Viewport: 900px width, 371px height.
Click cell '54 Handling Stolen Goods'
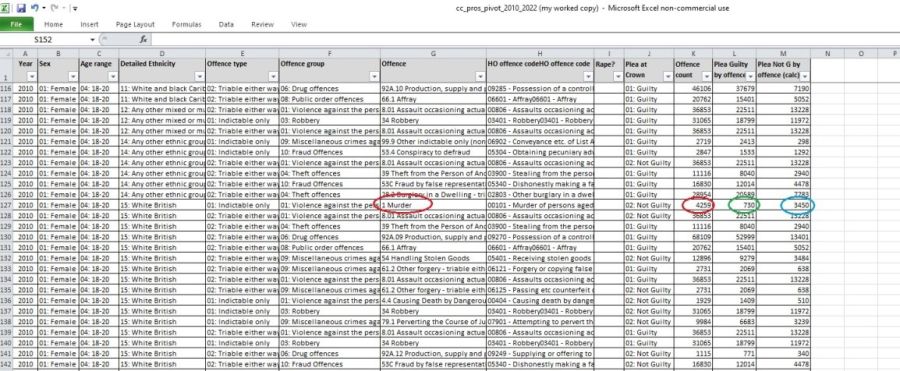(x=433, y=258)
